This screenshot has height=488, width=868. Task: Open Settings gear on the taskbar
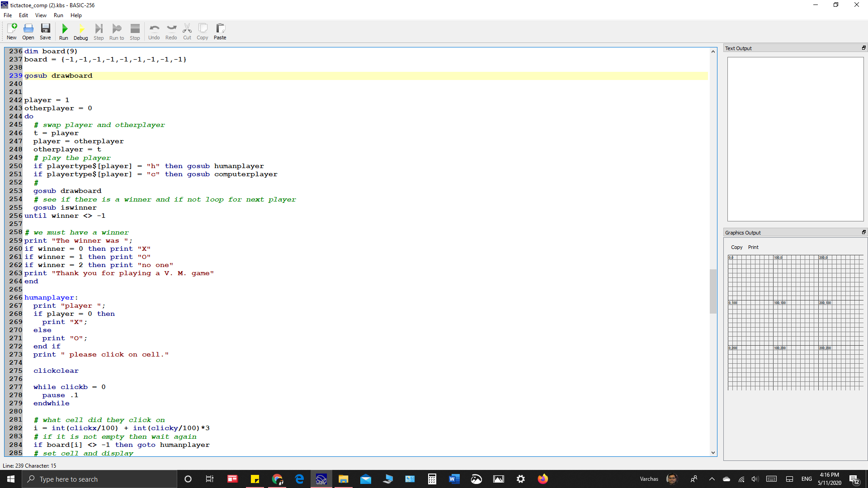[x=521, y=479]
